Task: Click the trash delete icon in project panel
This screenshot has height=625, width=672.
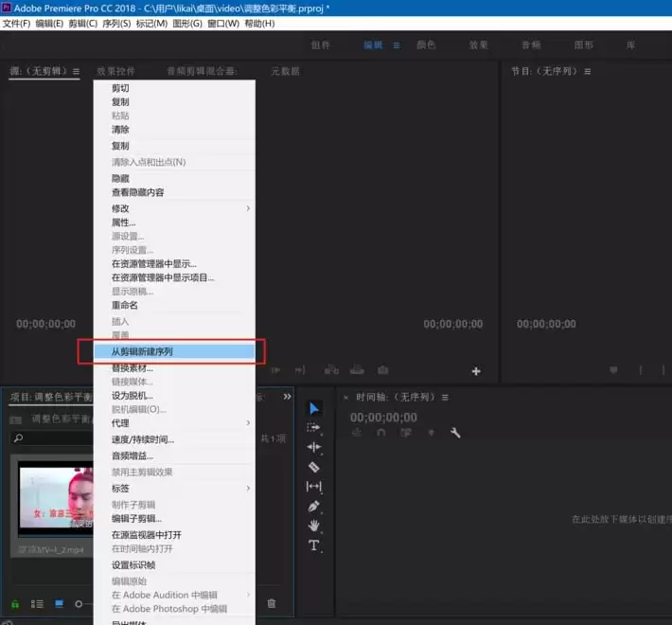Action: coord(272,603)
